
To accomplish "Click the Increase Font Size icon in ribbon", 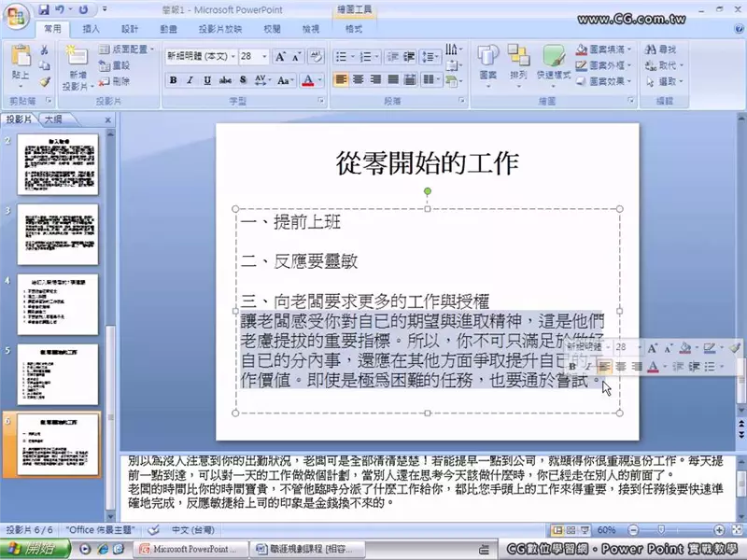I will click(280, 57).
